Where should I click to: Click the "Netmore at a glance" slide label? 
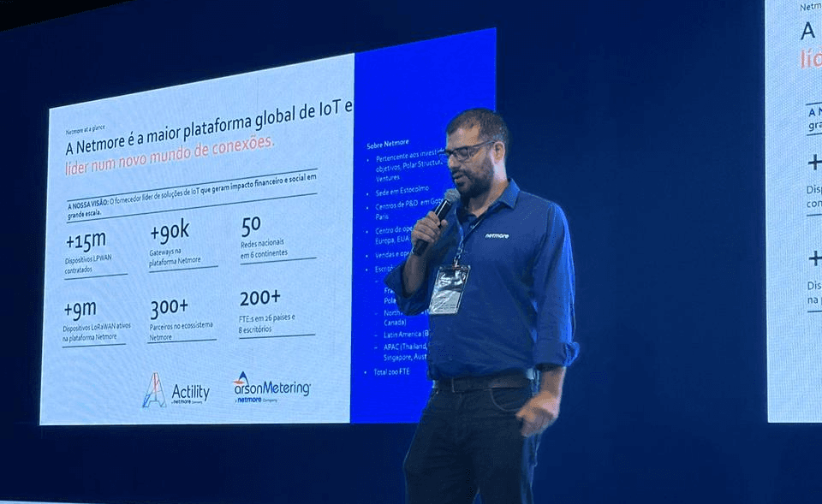[x=85, y=129]
